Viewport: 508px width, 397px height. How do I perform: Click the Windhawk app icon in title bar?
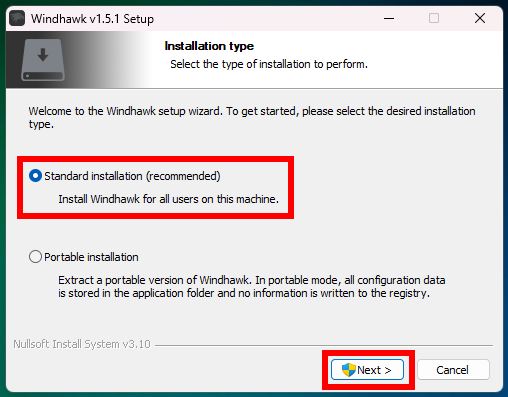pos(17,18)
